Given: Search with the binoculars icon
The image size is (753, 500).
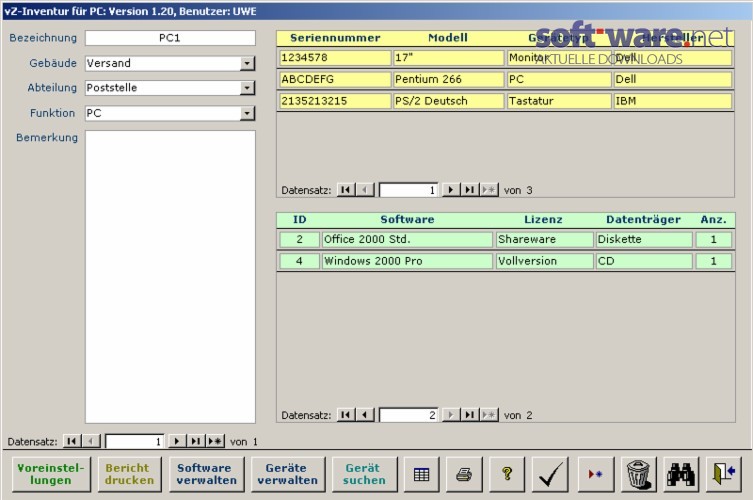Looking at the screenshot, I should coord(681,475).
